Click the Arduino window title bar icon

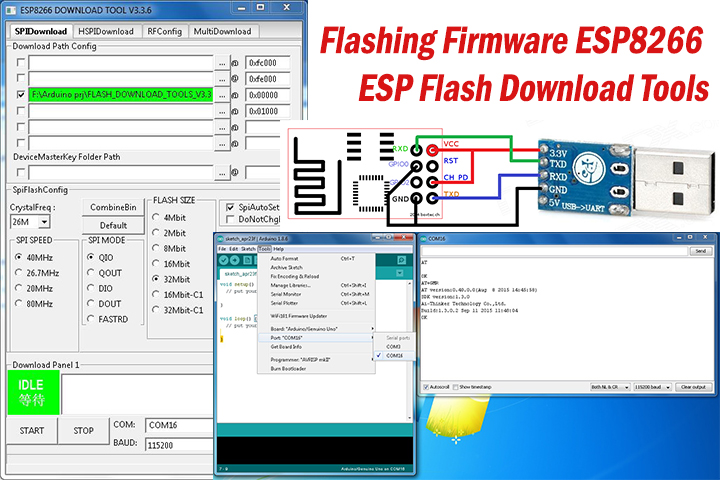pyautogui.click(x=220, y=239)
